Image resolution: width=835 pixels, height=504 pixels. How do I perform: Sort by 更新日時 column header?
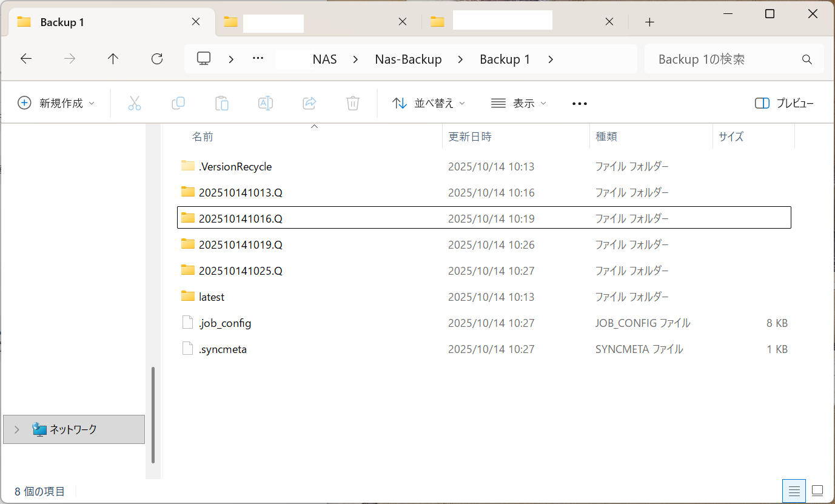point(470,136)
